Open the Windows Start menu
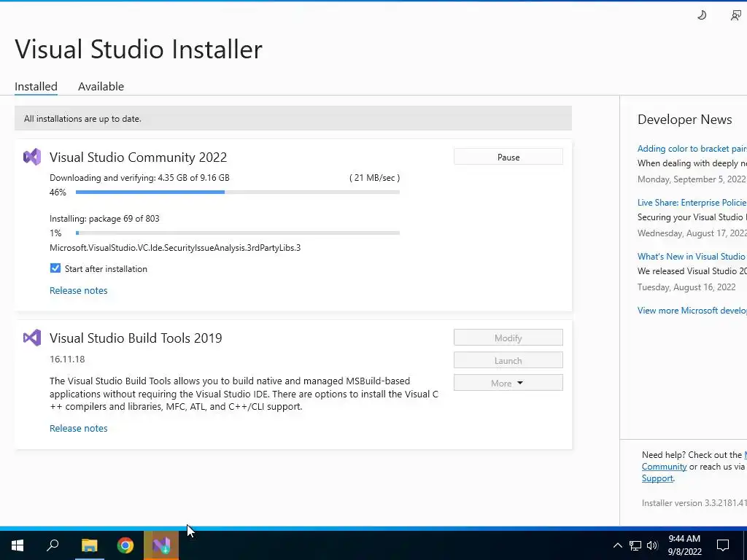Image resolution: width=747 pixels, height=560 pixels. coord(18,545)
